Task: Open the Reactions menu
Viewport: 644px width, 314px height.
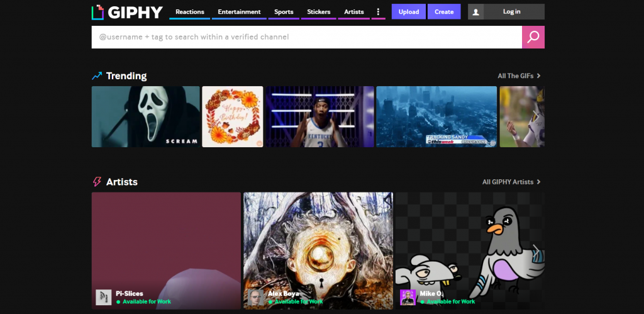Action: click(190, 12)
